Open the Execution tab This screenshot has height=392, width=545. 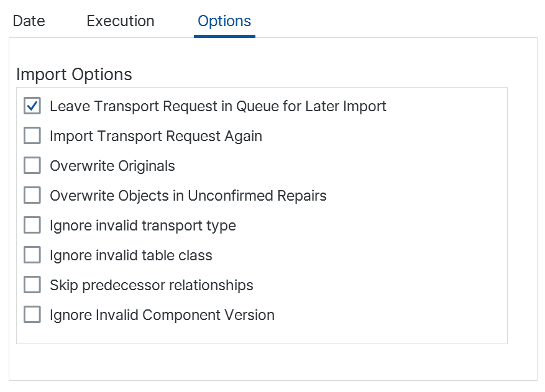coord(121,21)
